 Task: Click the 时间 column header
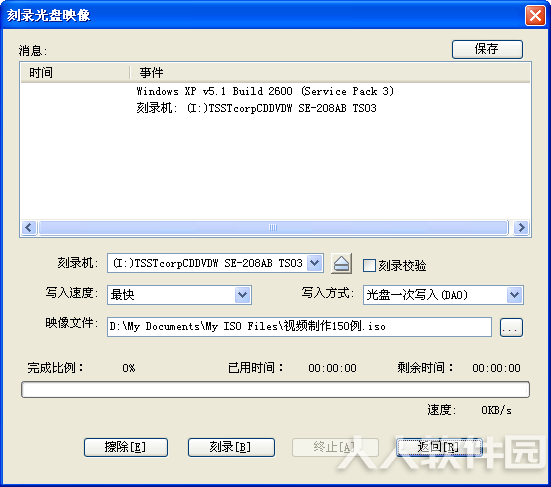pyautogui.click(x=75, y=73)
